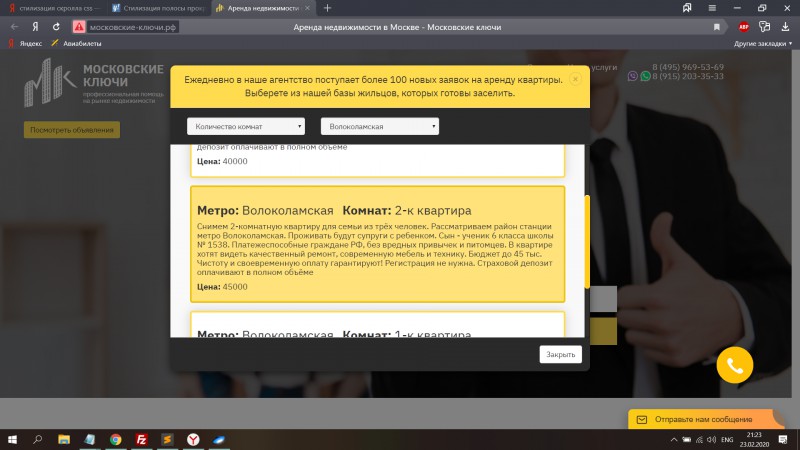Image resolution: width=800 pixels, height=450 pixels.
Task: Open the ABP adblock extension
Action: (744, 27)
